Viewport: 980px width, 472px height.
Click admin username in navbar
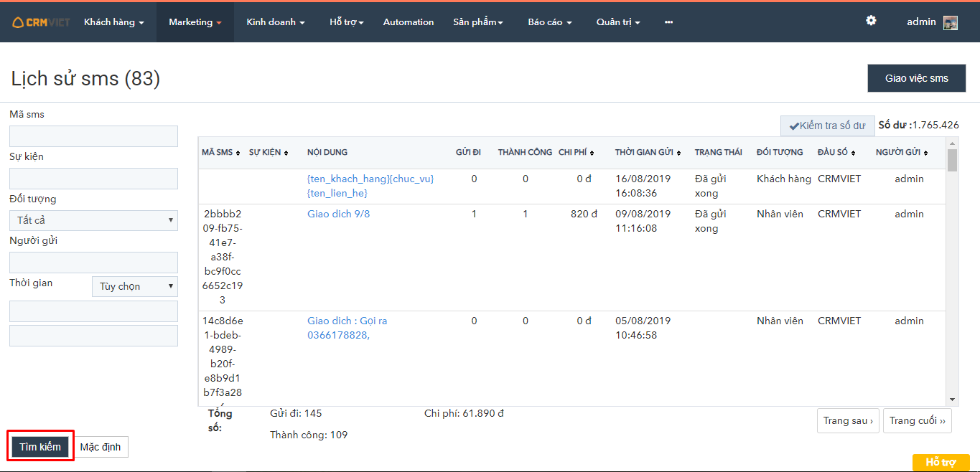[921, 22]
